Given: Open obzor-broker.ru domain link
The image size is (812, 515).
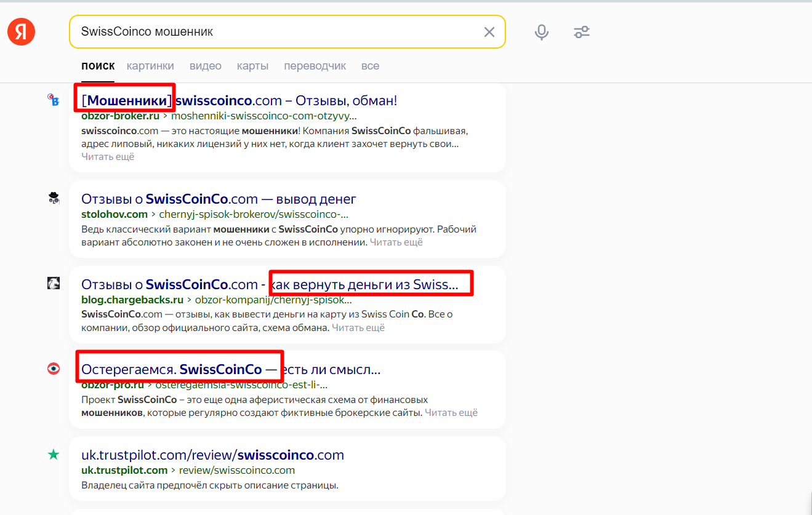Looking at the screenshot, I should click(x=121, y=115).
